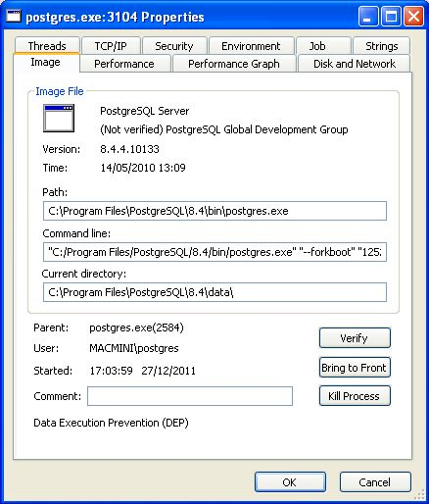The height and width of the screenshot is (504, 429).
Task: Open the Disk and Network tab
Action: (x=354, y=64)
